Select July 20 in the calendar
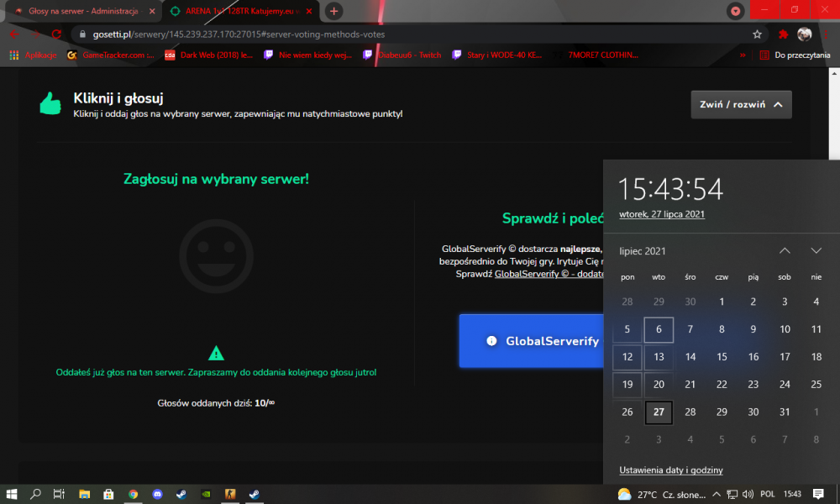 659,385
